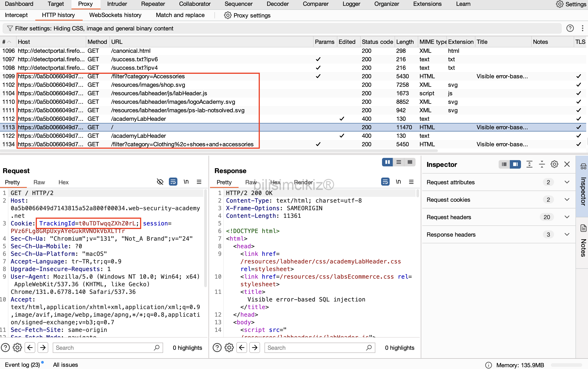Toggle hidden characters eye icon in Request

160,182
